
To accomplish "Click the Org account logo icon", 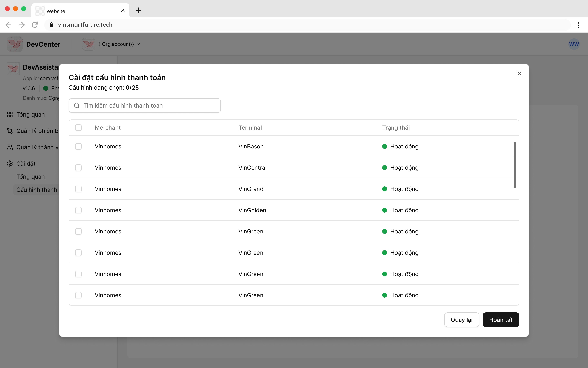I will coord(88,44).
